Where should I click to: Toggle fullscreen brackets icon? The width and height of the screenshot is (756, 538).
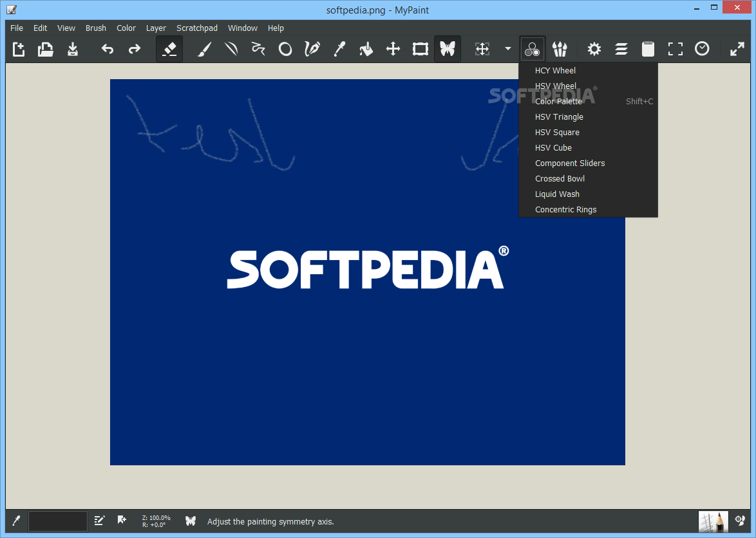tap(675, 49)
